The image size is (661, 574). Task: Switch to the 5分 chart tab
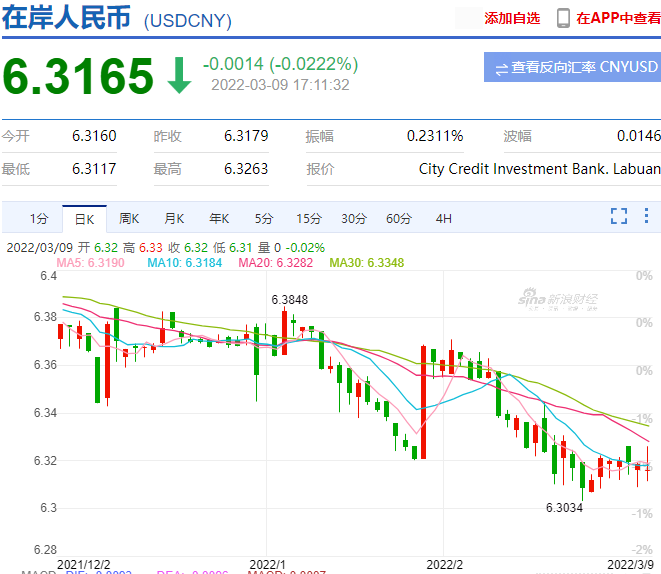click(264, 219)
